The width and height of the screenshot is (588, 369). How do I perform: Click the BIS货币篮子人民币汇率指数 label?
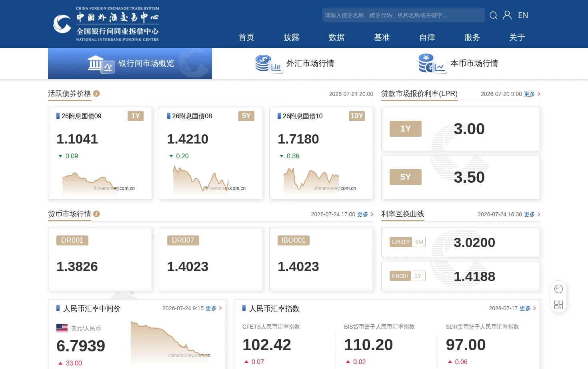tap(379, 327)
